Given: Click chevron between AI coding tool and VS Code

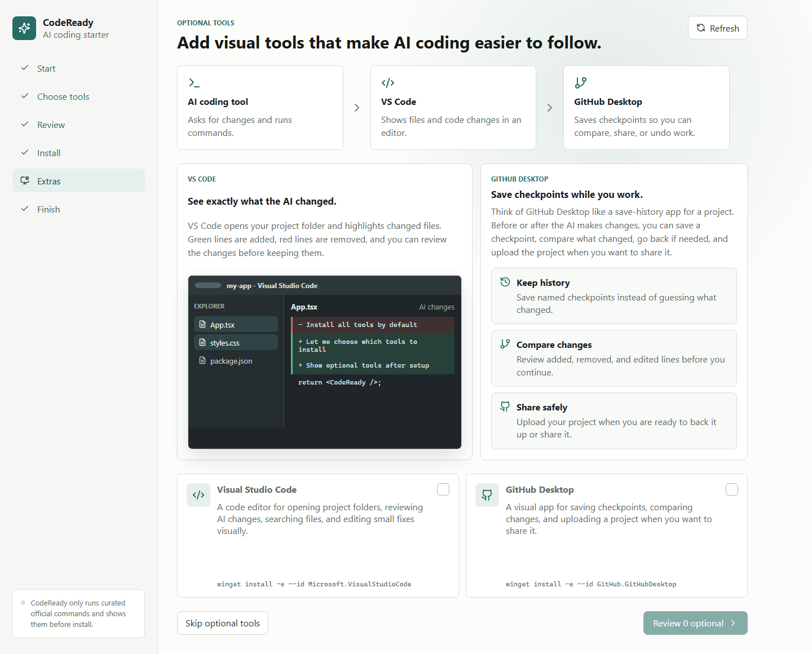Looking at the screenshot, I should [357, 108].
